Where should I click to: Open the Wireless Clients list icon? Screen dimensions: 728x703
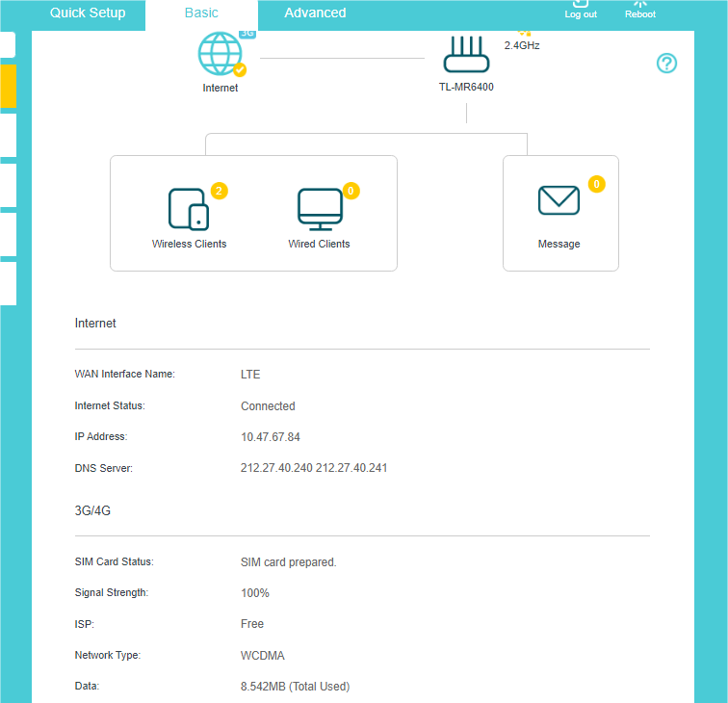click(189, 208)
